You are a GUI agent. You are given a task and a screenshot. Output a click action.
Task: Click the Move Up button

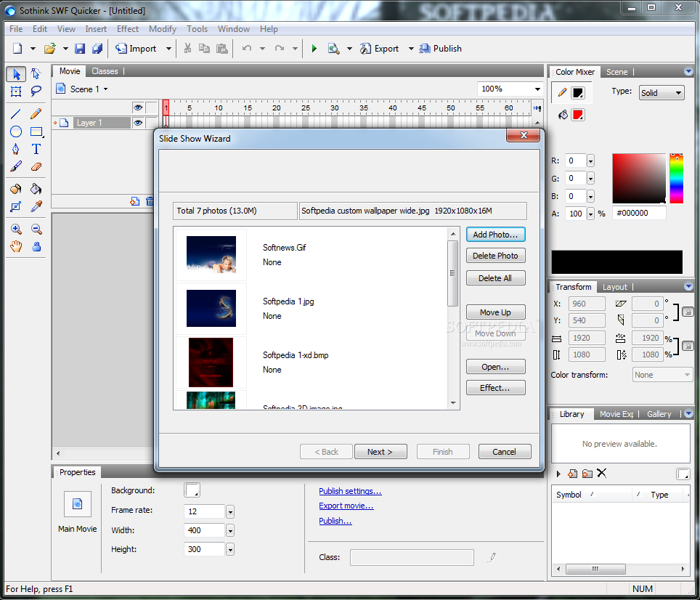click(495, 312)
